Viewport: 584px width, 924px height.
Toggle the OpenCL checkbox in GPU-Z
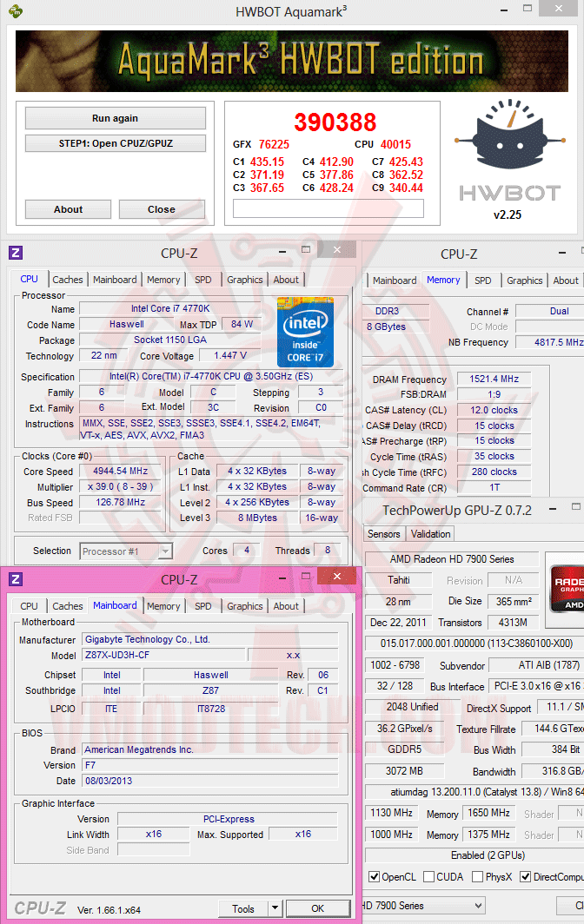tap(374, 877)
